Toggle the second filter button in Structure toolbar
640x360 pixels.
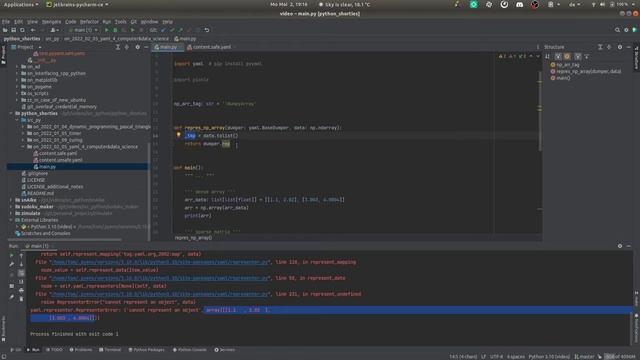click(x=567, y=56)
